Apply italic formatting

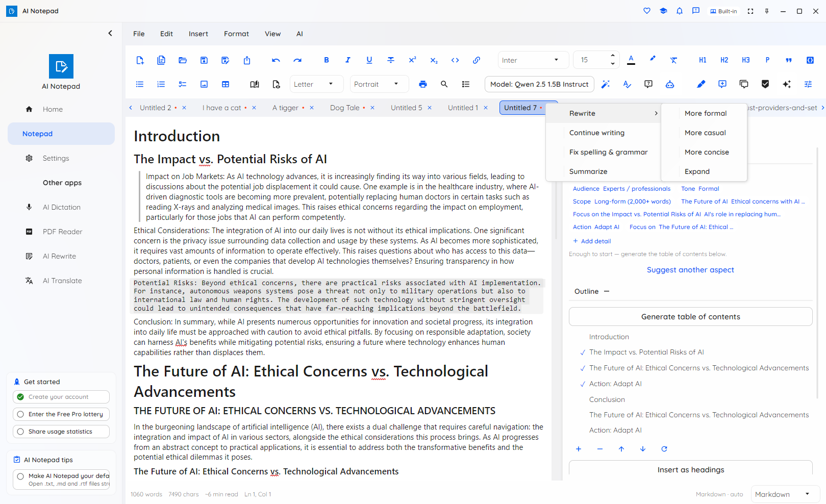point(348,60)
